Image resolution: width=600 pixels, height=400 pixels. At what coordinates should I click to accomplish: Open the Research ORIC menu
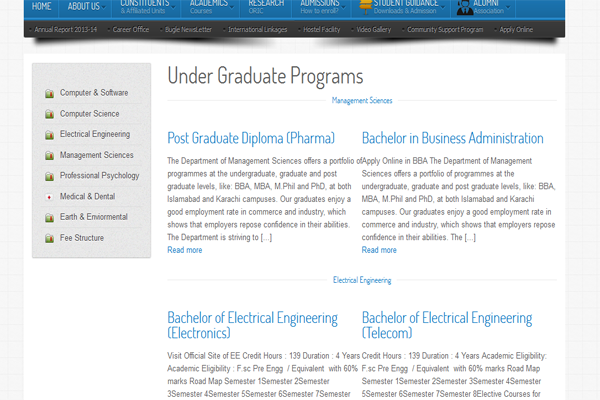[x=266, y=7]
